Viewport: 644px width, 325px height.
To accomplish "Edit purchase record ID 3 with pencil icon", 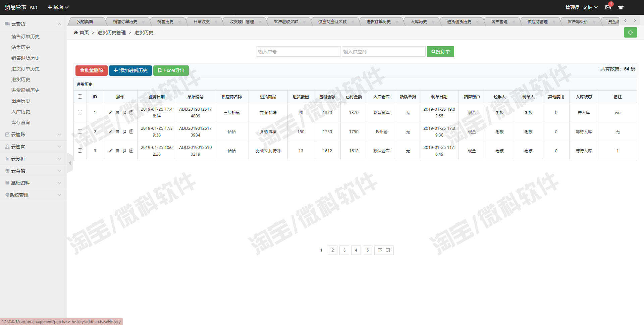I will click(x=110, y=151).
